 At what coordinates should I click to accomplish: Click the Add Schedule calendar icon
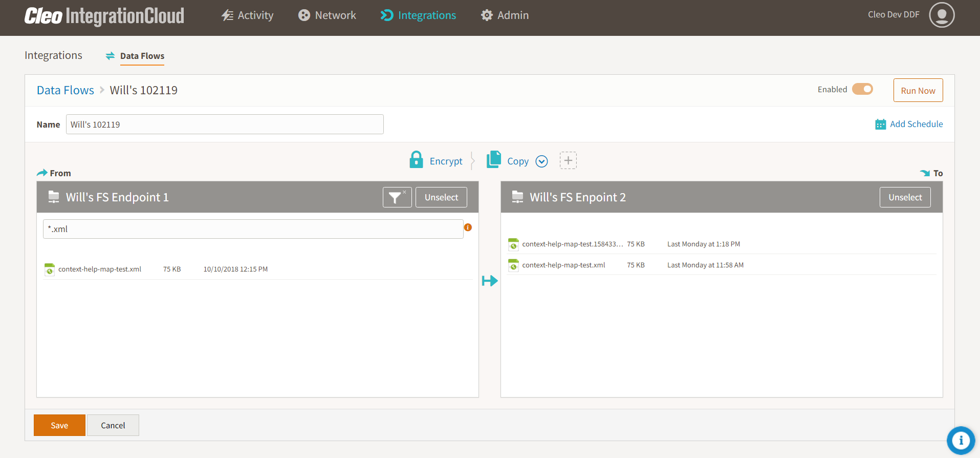880,124
